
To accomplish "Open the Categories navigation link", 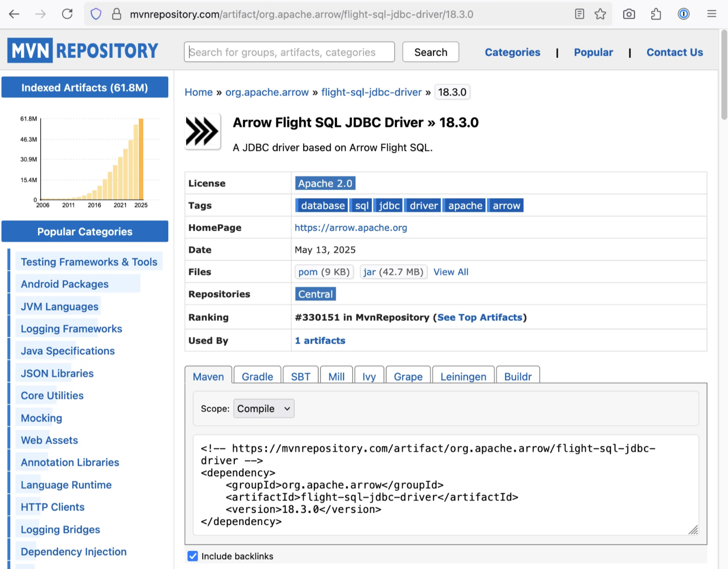I will (512, 52).
